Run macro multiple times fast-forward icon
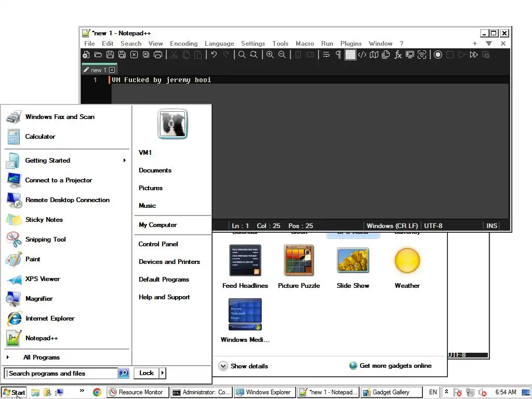The width and height of the screenshot is (532, 399). point(474,55)
